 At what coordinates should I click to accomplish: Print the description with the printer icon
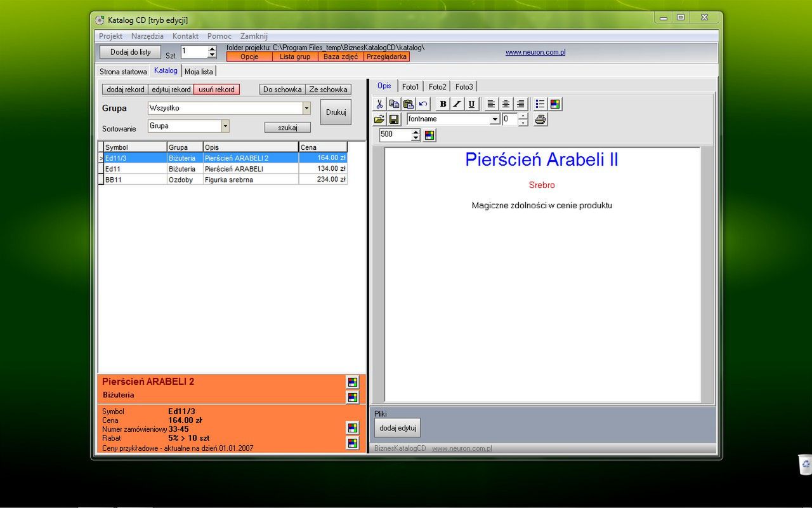click(x=540, y=119)
